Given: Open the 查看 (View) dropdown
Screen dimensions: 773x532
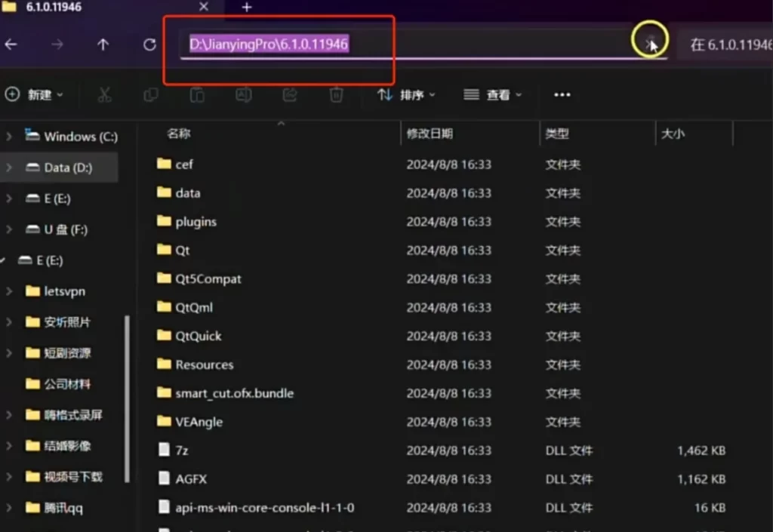Looking at the screenshot, I should pyautogui.click(x=492, y=94).
